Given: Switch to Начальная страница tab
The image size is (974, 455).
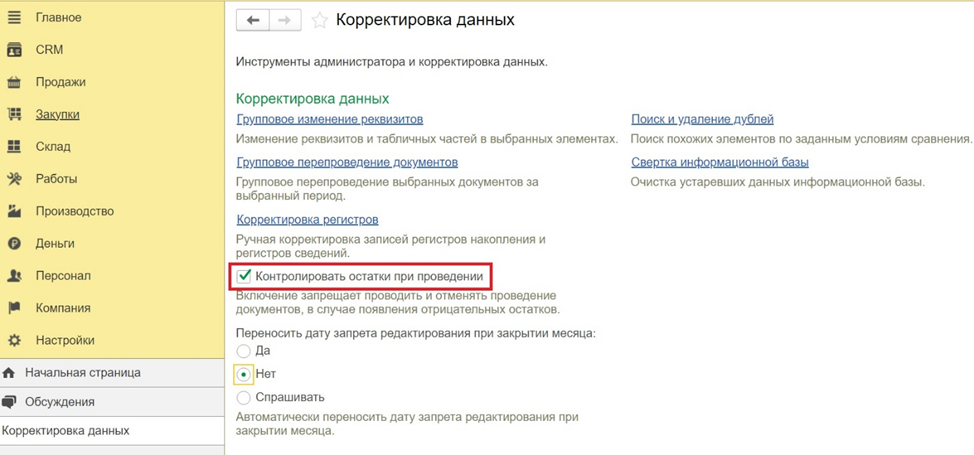Looking at the screenshot, I should (82, 372).
